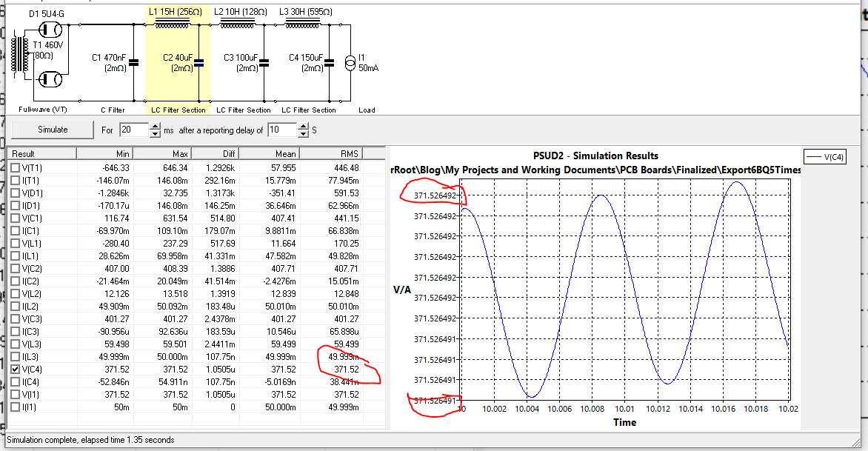Enable the I(C3) result checkbox
The height and width of the screenshot is (451, 868).
(x=15, y=332)
